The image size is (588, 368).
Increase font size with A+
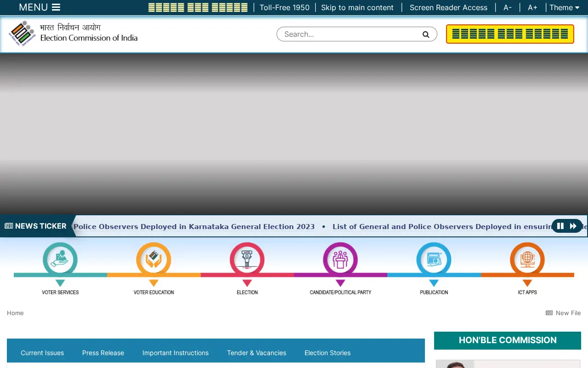coord(532,7)
